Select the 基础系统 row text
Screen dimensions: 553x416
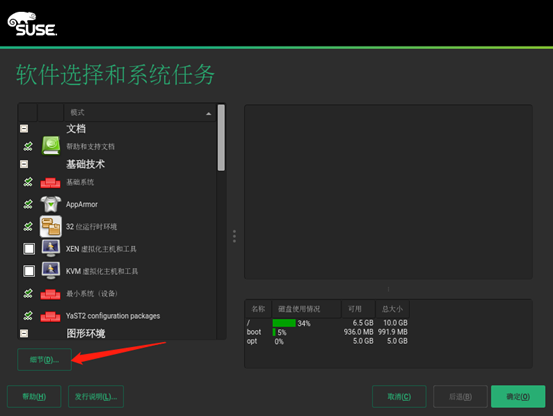(x=80, y=182)
